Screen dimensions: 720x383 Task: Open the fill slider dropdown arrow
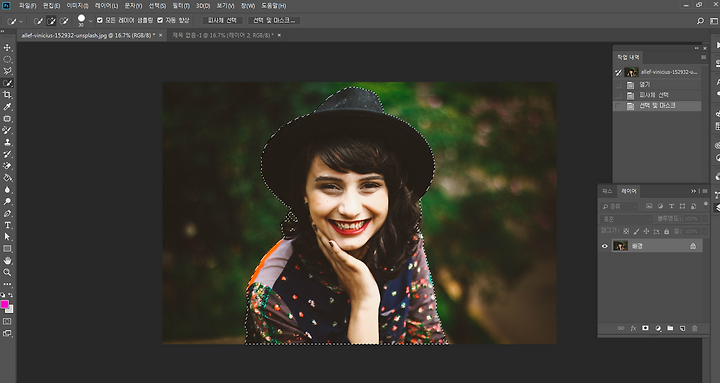coord(704,231)
